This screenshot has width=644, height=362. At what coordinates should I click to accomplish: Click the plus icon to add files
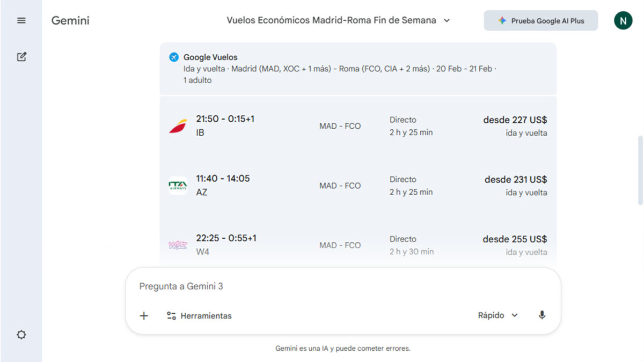pyautogui.click(x=144, y=315)
